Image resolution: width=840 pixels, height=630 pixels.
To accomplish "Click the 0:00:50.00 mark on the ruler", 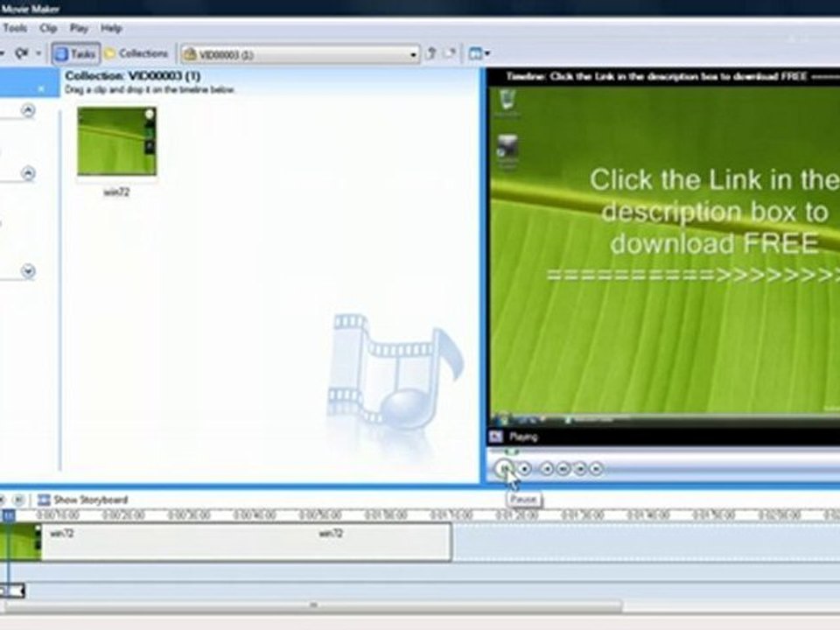I will (x=320, y=515).
